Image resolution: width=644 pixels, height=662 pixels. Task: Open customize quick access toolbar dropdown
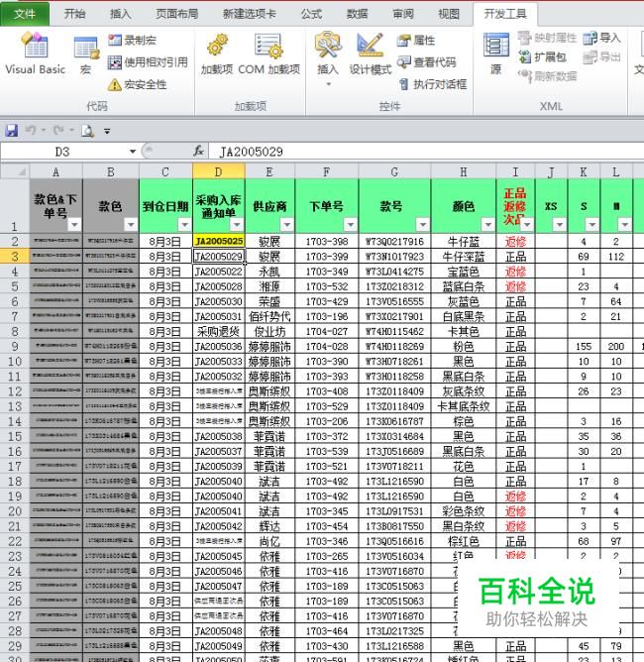tap(107, 131)
